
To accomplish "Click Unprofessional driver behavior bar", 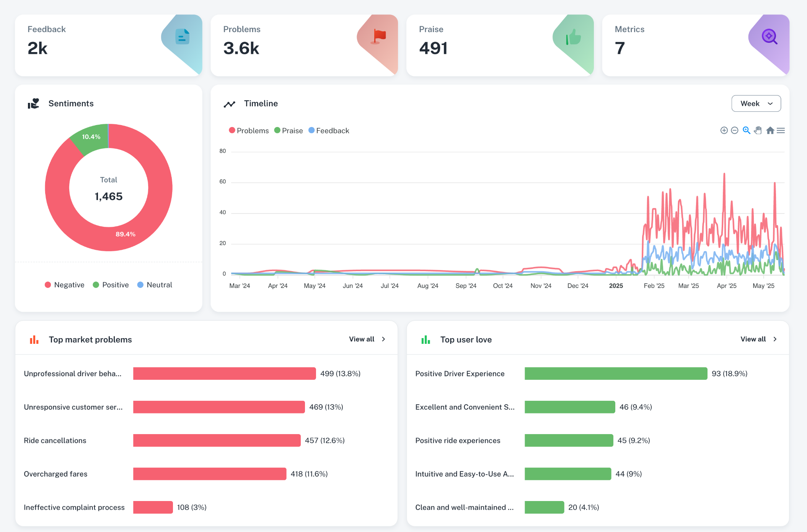I will (x=224, y=374).
